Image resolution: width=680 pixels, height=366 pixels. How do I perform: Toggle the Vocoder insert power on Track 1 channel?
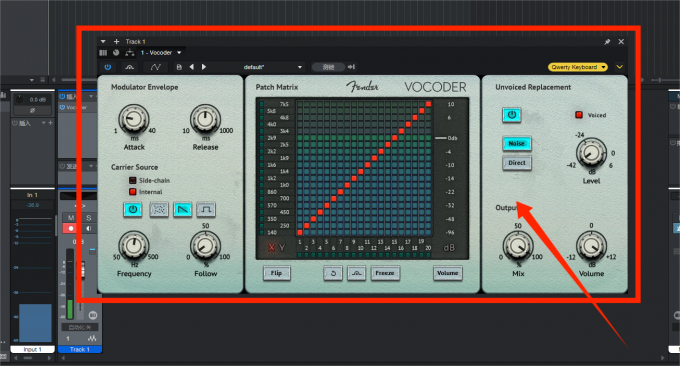click(62, 107)
